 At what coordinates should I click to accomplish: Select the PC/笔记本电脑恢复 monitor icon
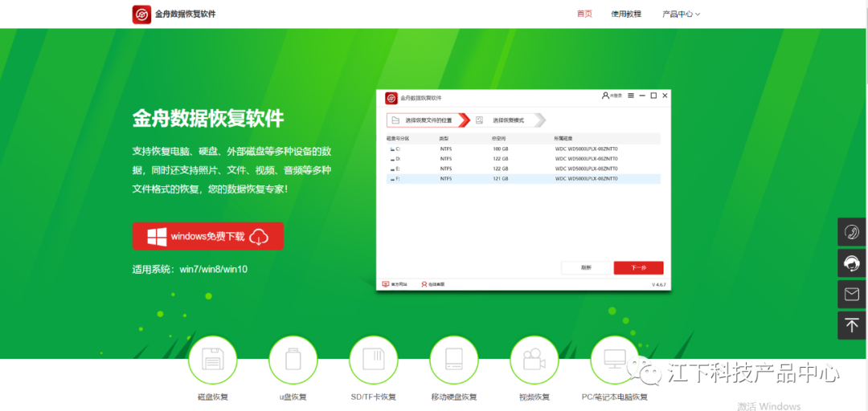tap(615, 360)
